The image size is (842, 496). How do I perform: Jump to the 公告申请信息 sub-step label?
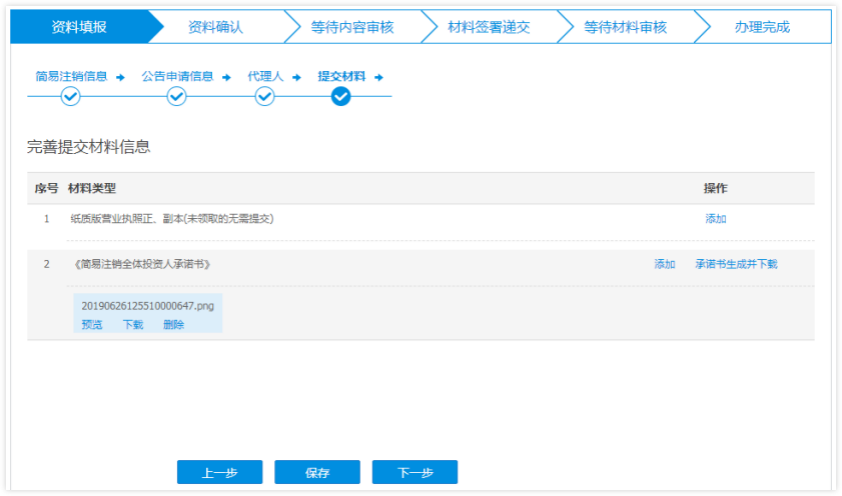177,76
